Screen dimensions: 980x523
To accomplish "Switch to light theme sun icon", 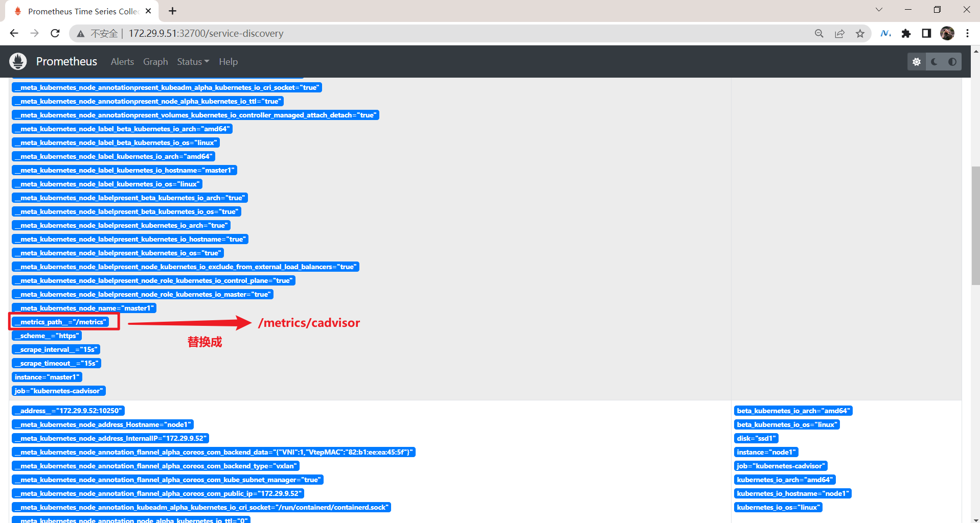I will [x=917, y=62].
